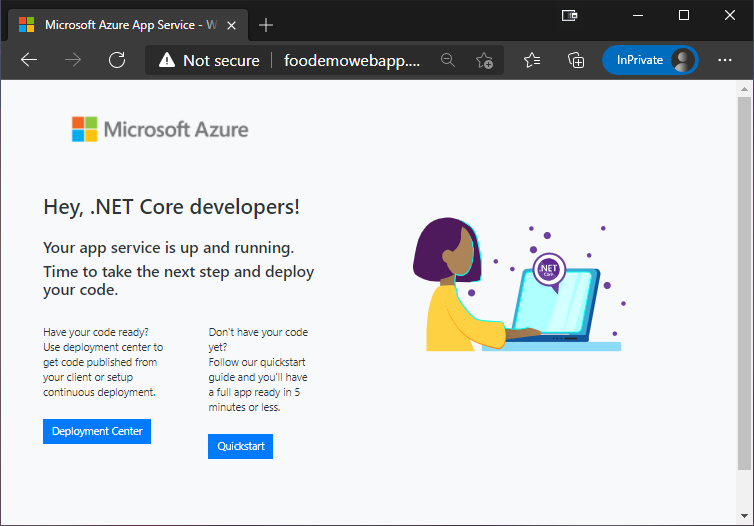
Task: Click the scrollbar down arrow
Action: point(744,516)
